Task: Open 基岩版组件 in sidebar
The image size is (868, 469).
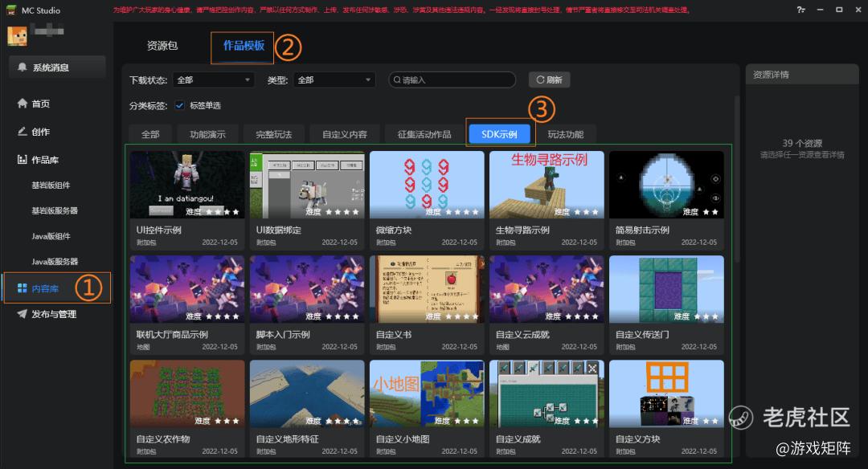Action: (x=51, y=185)
